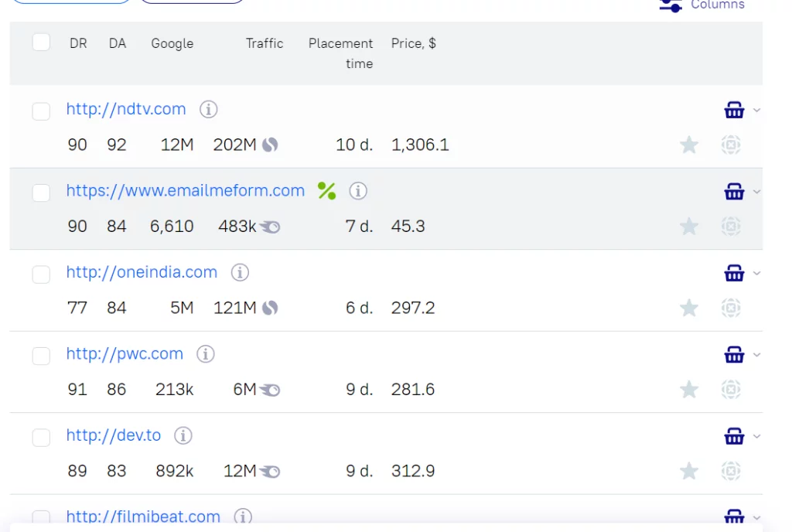Screen dimensions: 792x532
Task: Click the 297.2 price of oneindia.com
Action: click(413, 308)
